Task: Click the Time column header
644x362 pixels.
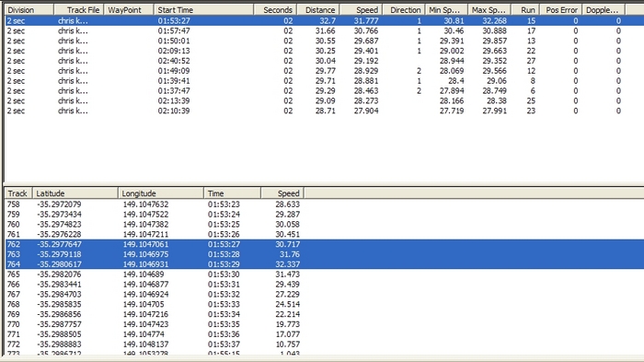Action: (x=232, y=193)
